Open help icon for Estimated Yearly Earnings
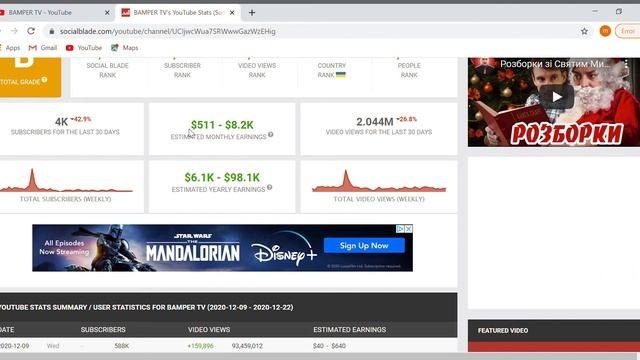 point(269,188)
